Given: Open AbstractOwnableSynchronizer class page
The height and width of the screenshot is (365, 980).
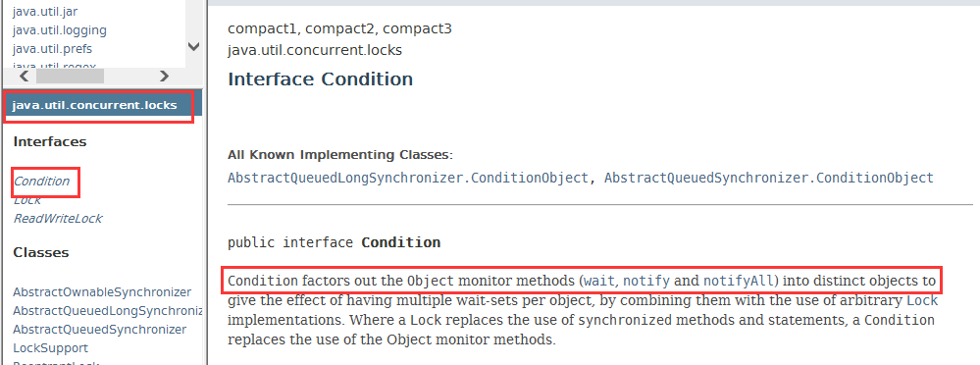Looking at the screenshot, I should [x=102, y=291].
